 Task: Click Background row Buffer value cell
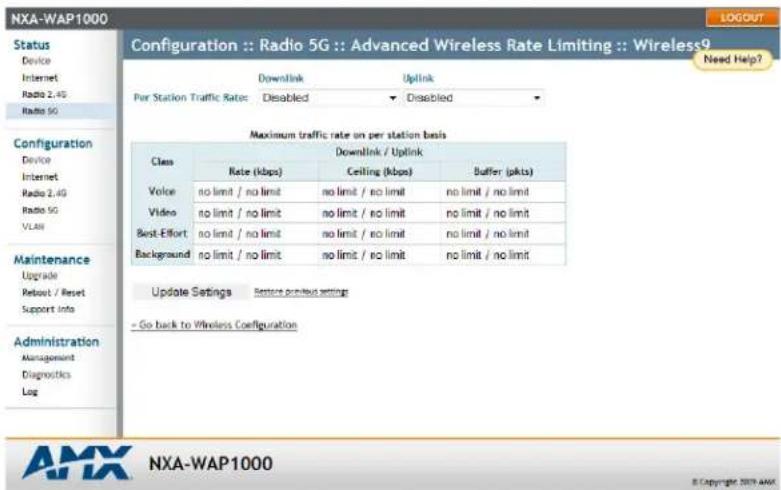coord(503,255)
